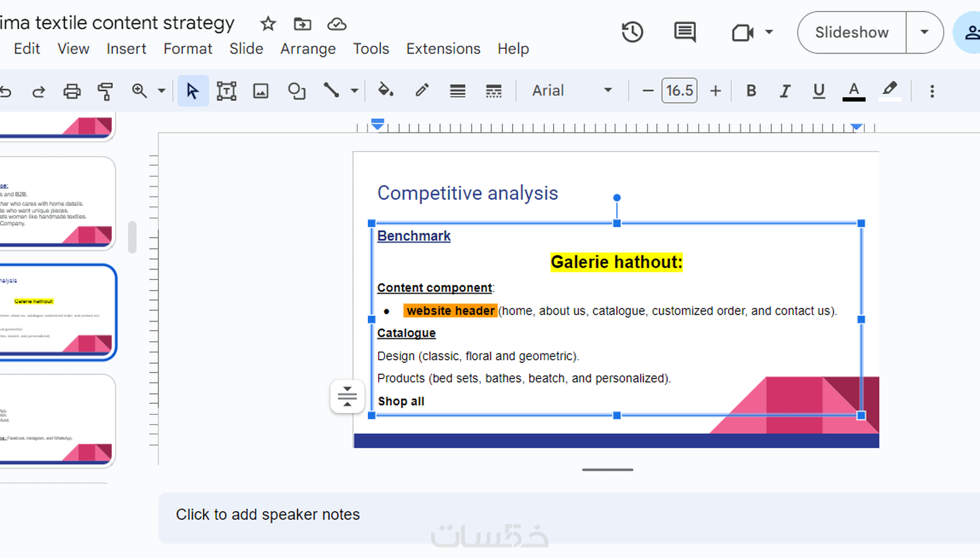Open the Format menu
The height and width of the screenshot is (559, 980).
click(188, 49)
